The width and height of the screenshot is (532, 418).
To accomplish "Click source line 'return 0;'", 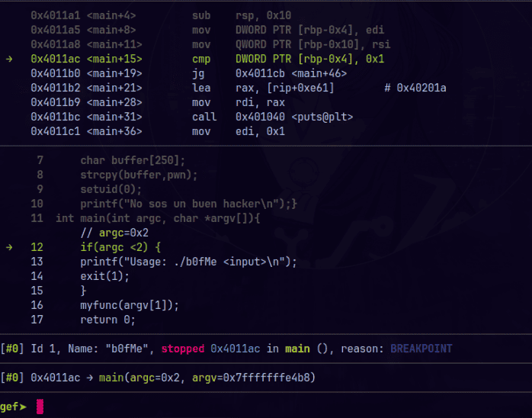I will point(108,320).
